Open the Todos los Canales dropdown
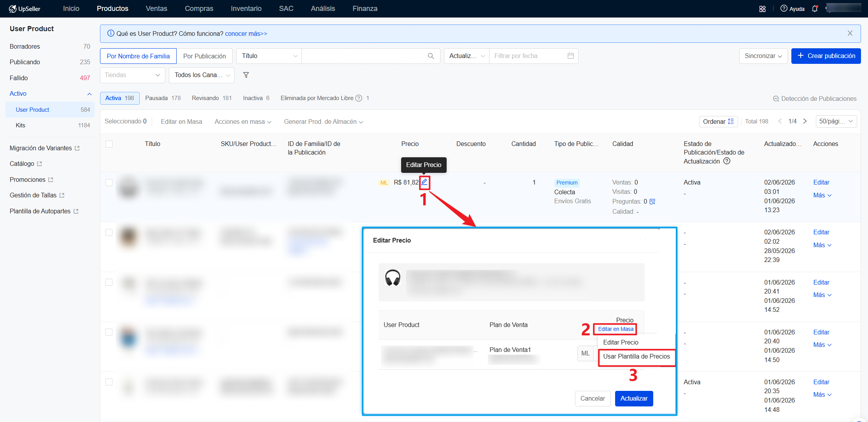The image size is (868, 422). click(202, 75)
